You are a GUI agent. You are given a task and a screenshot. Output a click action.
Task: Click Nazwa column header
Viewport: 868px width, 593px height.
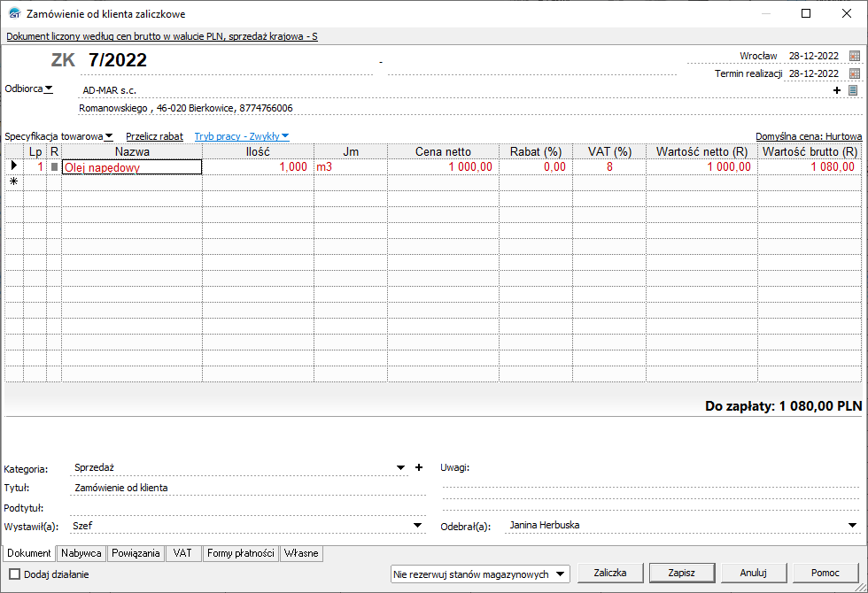click(132, 151)
